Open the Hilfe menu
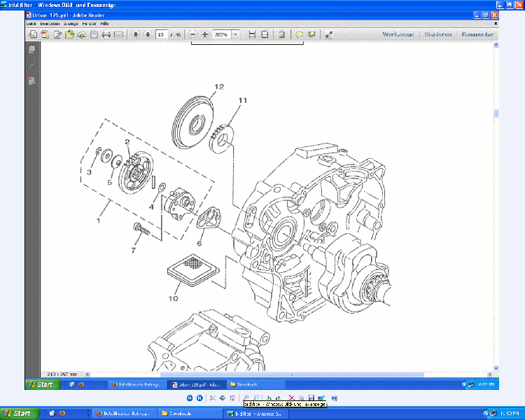Screen dimensions: 525x420 [x=104, y=23]
